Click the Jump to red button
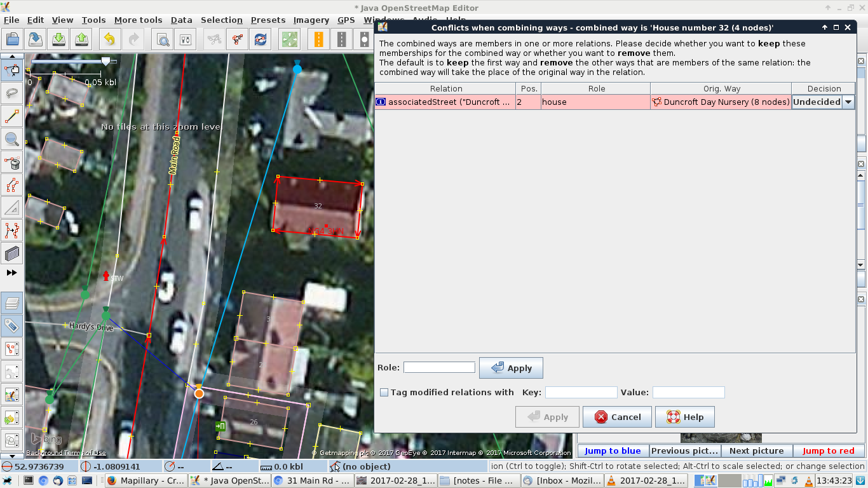Viewport: 868px width, 488px height. coord(828,451)
